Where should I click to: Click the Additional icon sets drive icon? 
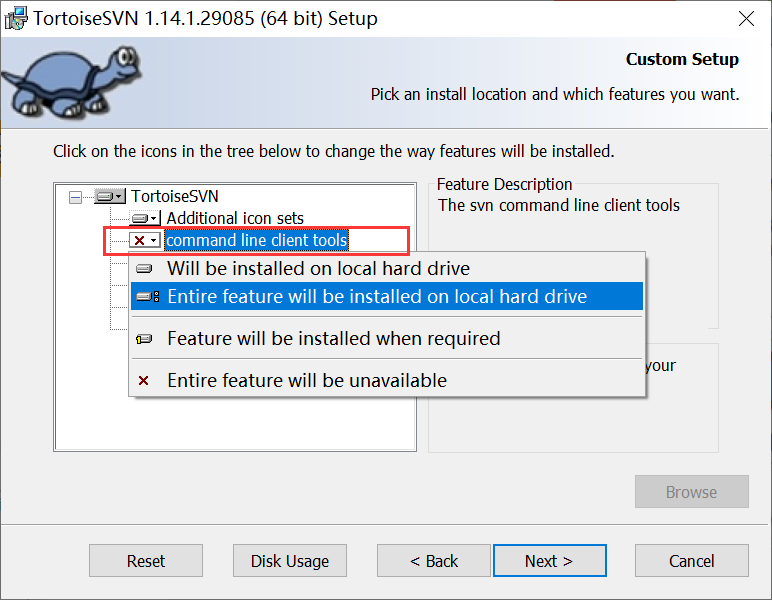click(140, 218)
